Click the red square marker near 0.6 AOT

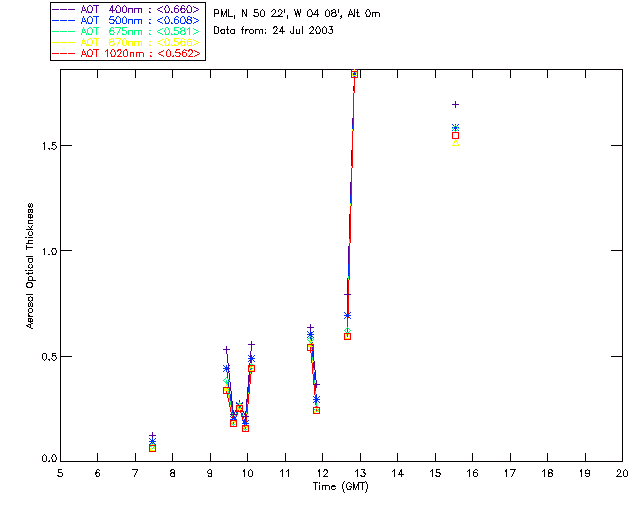point(347,336)
